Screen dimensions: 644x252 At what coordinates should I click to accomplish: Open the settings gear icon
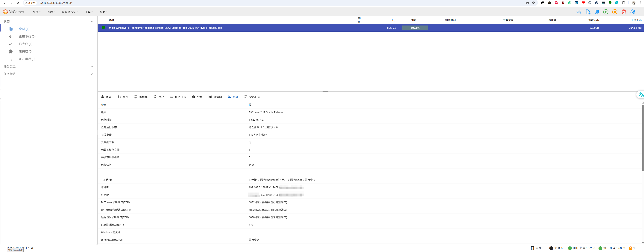click(633, 12)
